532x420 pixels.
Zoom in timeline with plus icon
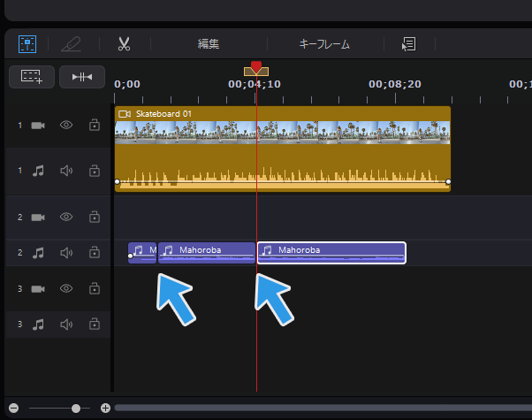point(105,409)
